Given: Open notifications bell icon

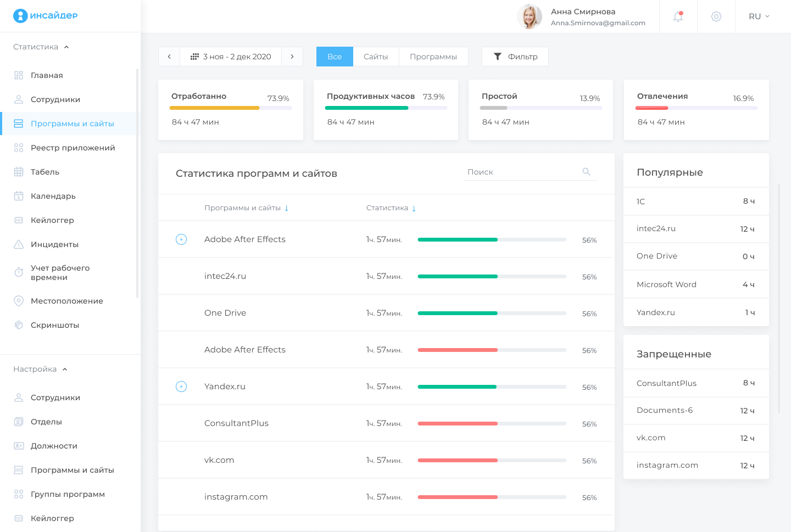Looking at the screenshot, I should pos(678,16).
